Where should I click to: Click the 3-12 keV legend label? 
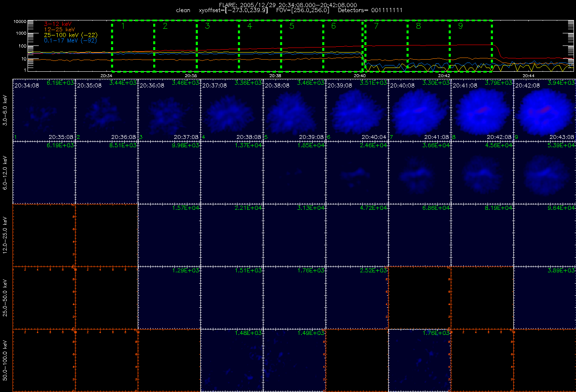58,24
